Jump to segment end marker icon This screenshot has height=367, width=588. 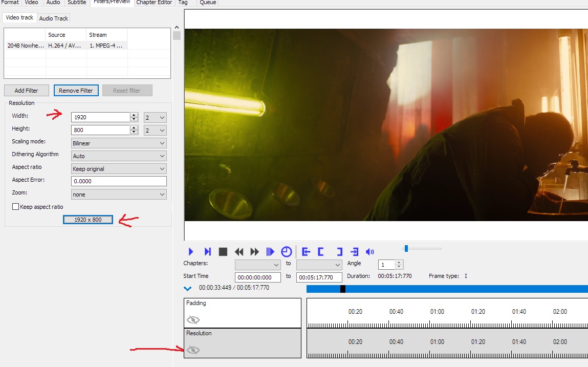tap(354, 251)
